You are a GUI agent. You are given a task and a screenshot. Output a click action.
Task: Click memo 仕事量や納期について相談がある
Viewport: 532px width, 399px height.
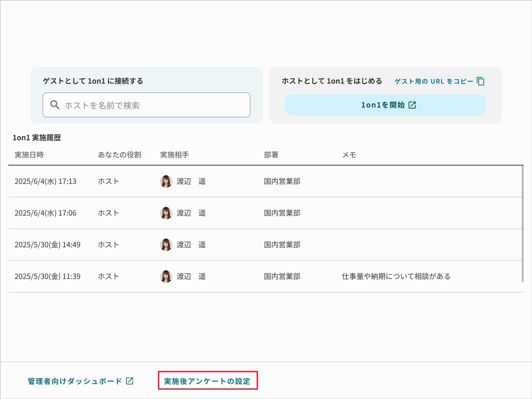pos(396,276)
